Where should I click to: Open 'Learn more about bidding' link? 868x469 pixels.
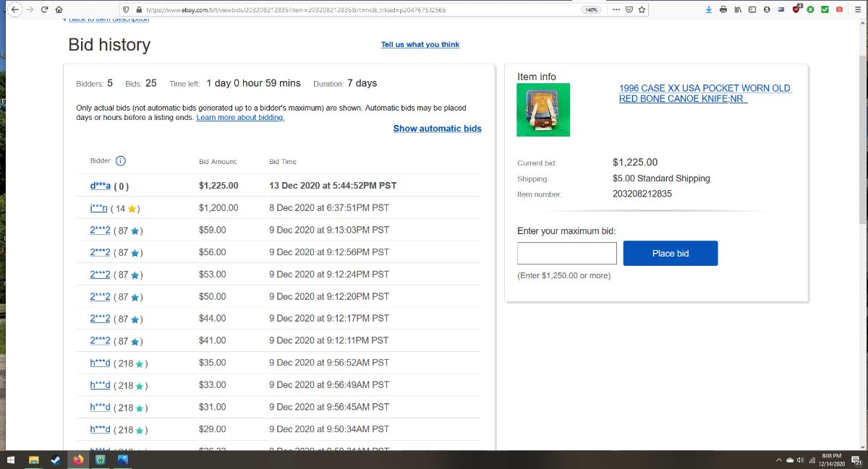[240, 118]
